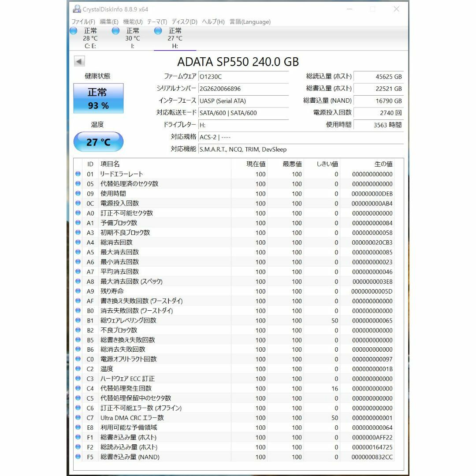Click the total host writes value 22521 GB
The height and width of the screenshot is (476, 476).
click(x=379, y=89)
